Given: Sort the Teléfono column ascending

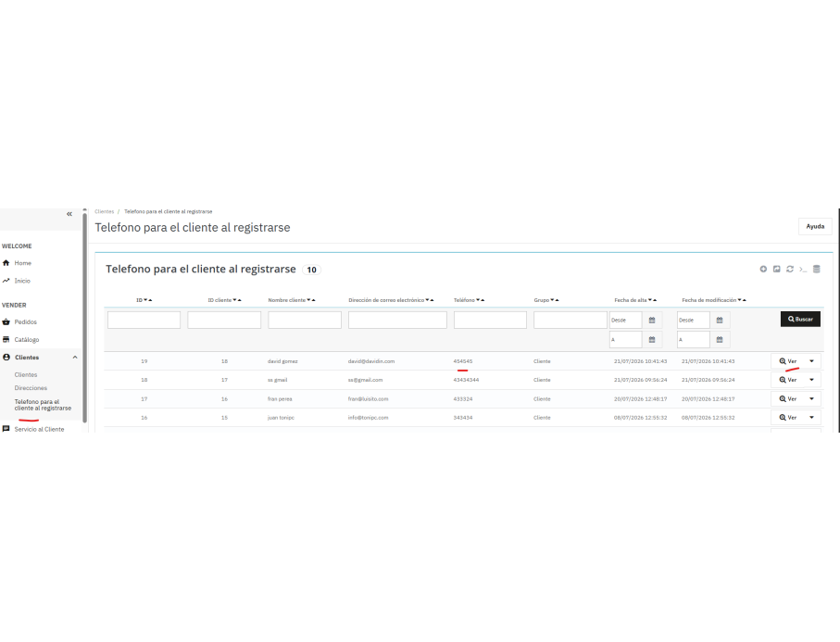Looking at the screenshot, I should pyautogui.click(x=483, y=300).
